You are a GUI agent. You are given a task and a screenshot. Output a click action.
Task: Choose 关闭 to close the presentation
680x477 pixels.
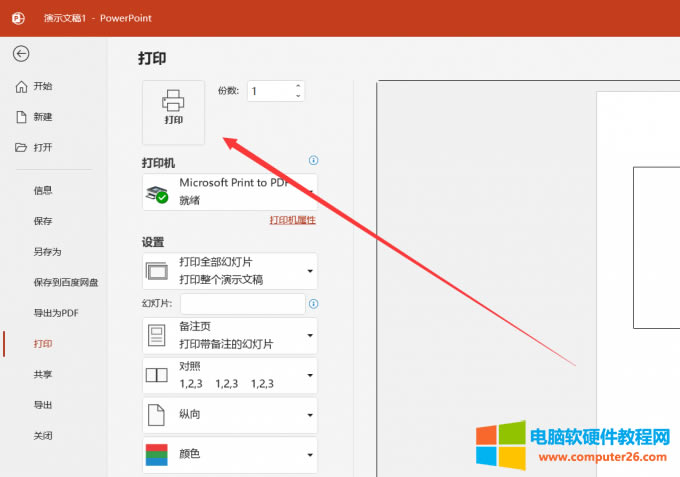(42, 436)
